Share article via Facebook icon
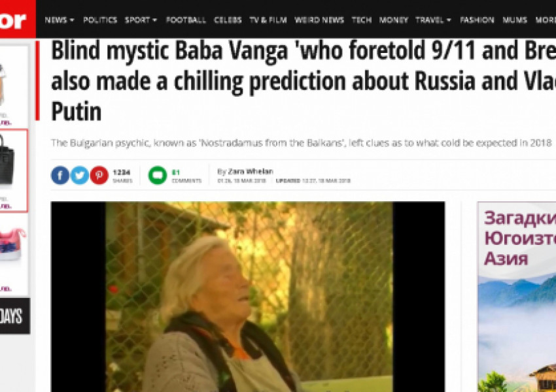The height and width of the screenshot is (392, 556). click(60, 175)
